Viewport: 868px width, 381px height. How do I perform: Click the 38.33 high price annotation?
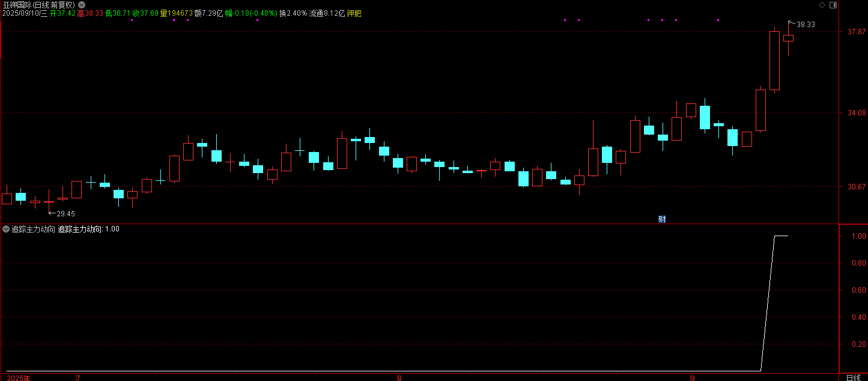(x=806, y=25)
